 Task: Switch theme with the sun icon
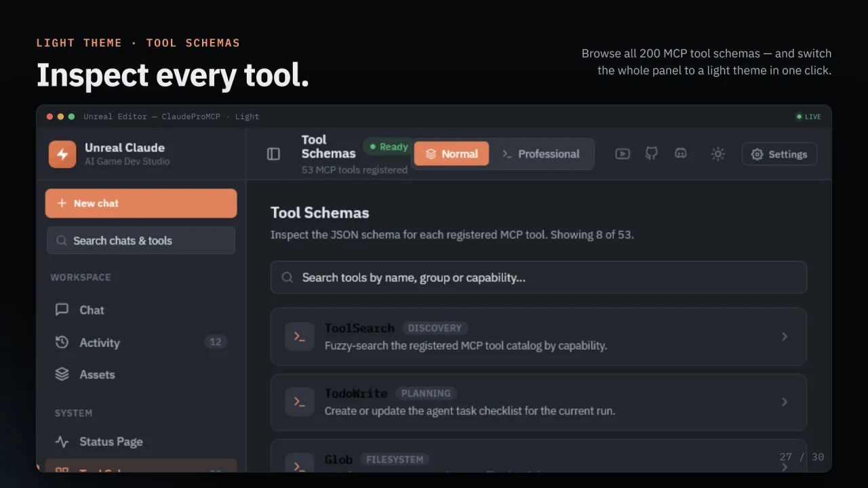718,154
